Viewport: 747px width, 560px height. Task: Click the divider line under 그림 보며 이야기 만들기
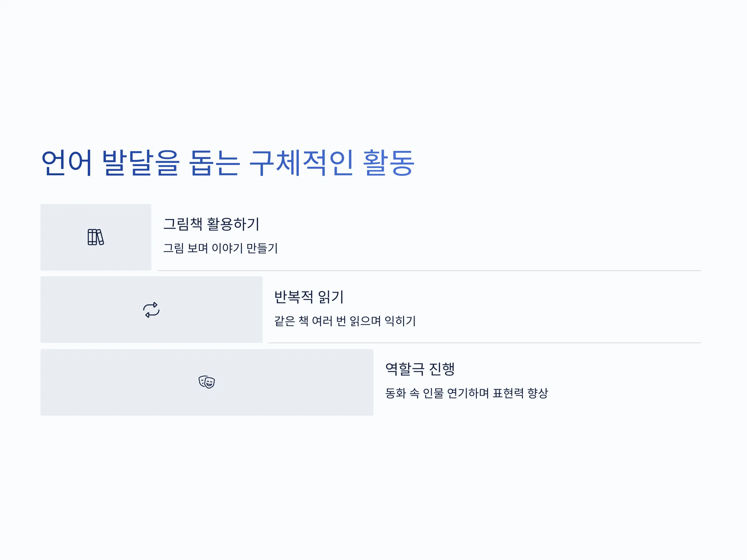coord(429,271)
